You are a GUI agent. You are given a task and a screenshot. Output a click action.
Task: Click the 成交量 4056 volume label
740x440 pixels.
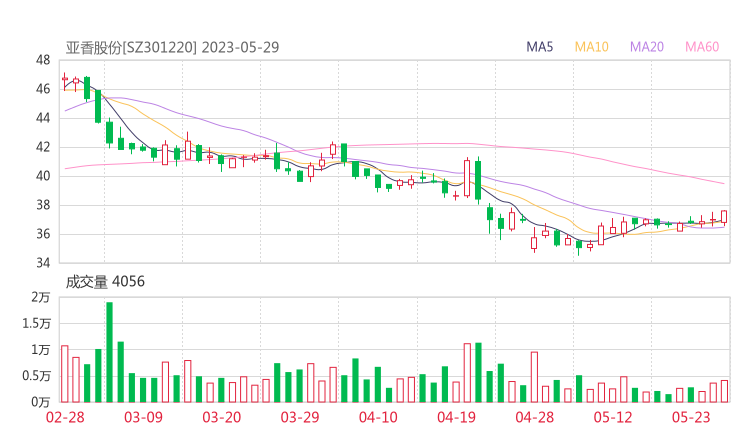click(x=105, y=282)
